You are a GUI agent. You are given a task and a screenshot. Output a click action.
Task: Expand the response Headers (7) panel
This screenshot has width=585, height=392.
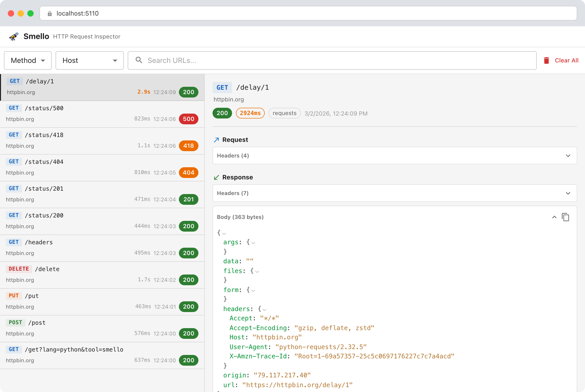click(x=395, y=193)
